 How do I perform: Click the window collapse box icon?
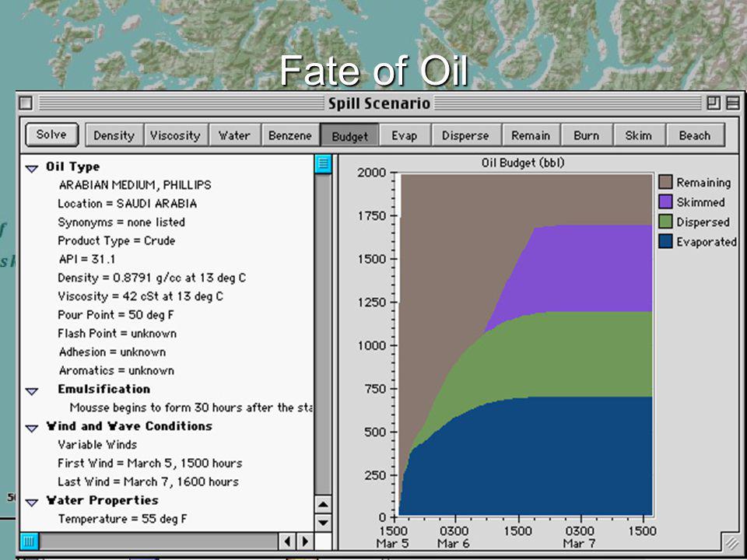733,103
